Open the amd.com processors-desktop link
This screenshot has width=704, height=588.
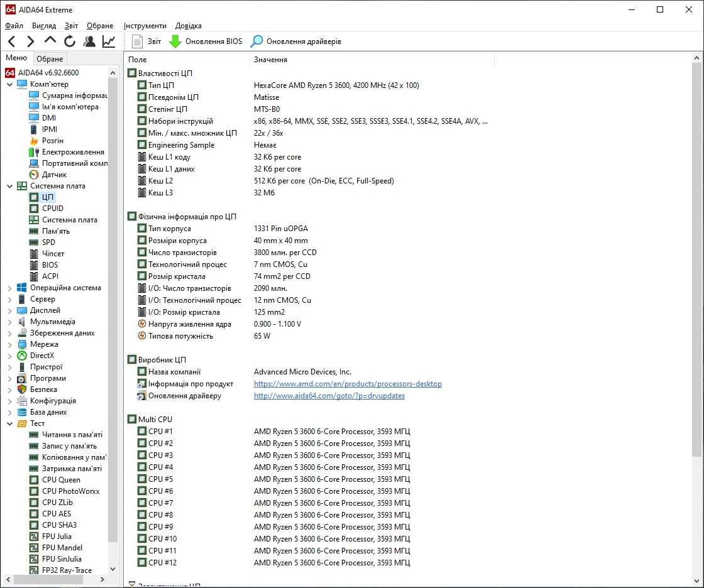tap(348, 384)
